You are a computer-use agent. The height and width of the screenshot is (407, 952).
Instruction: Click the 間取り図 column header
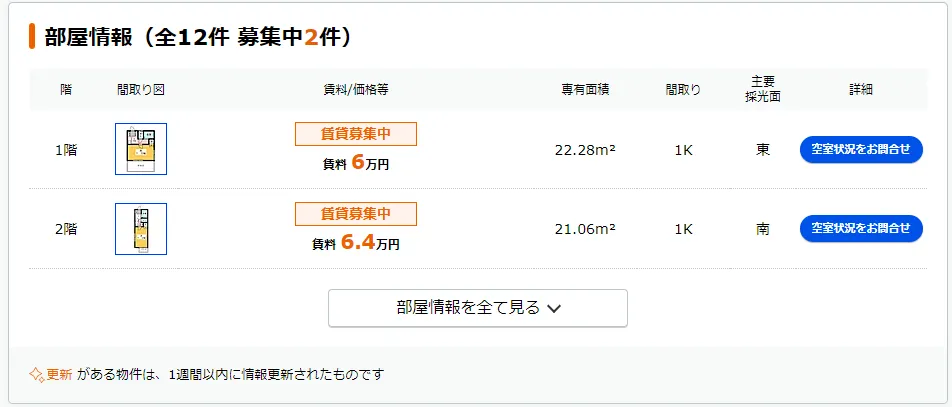coord(141,89)
